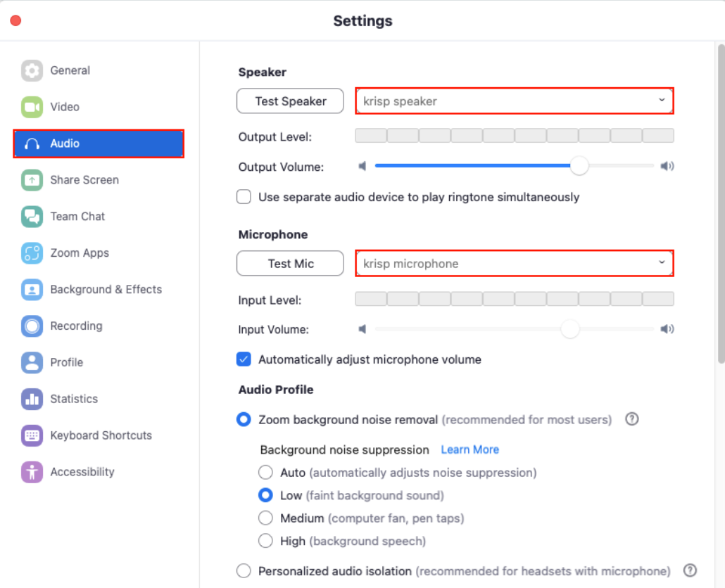Open the Zoom Apps section

32,253
